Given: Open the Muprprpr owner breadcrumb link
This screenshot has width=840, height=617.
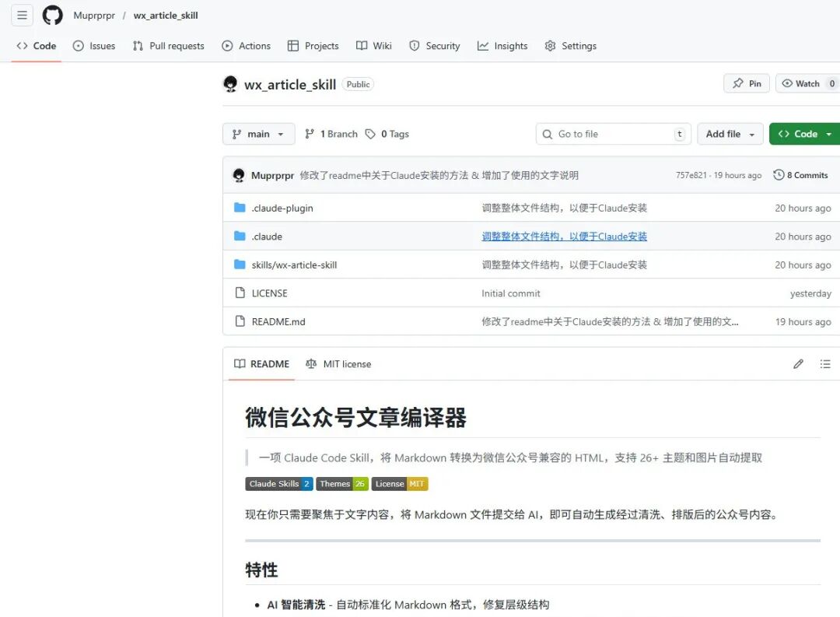Looking at the screenshot, I should pos(94,16).
